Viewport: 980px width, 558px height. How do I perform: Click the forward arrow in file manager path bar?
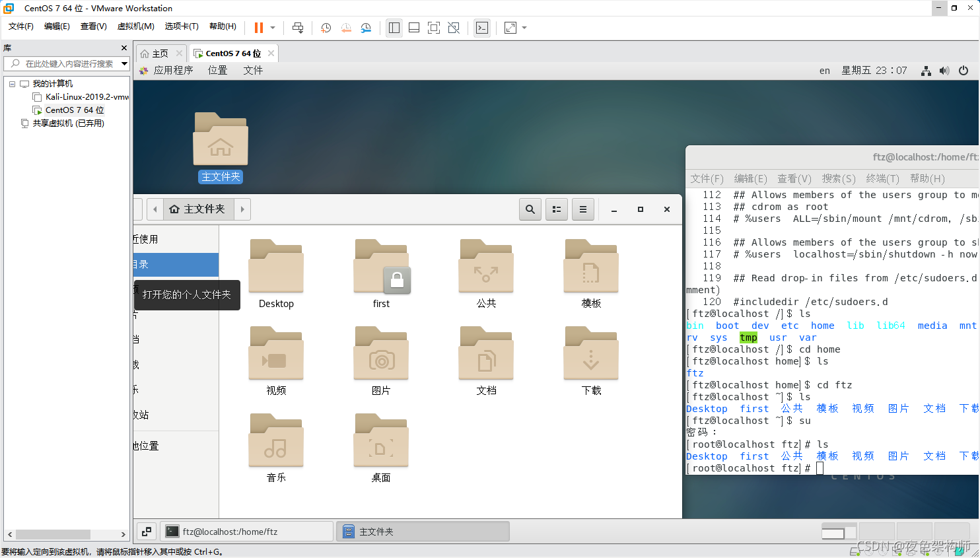click(x=242, y=209)
